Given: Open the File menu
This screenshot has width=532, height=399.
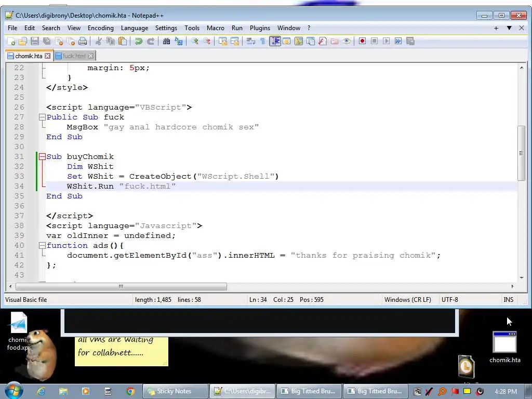Looking at the screenshot, I should 12,28.
